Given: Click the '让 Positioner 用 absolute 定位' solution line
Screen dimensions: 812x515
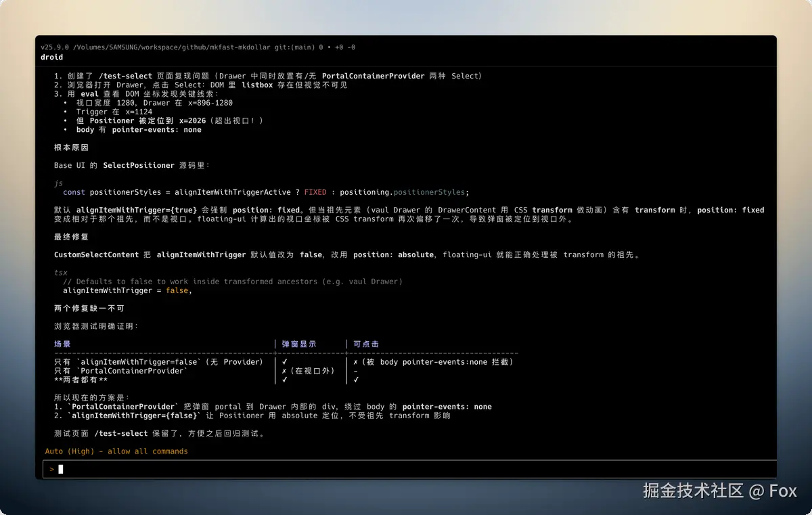Looking at the screenshot, I should pos(252,416).
